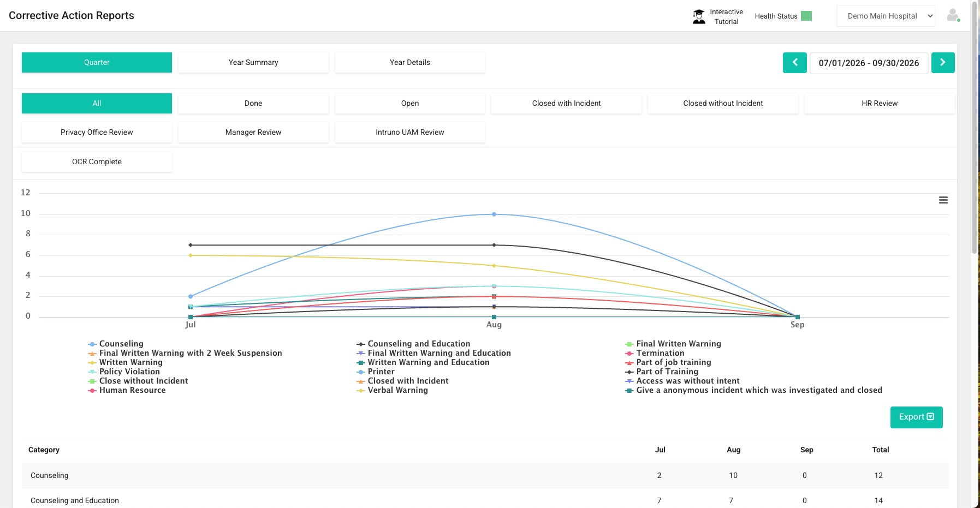Filter by Intruno UAM Review

(x=410, y=132)
